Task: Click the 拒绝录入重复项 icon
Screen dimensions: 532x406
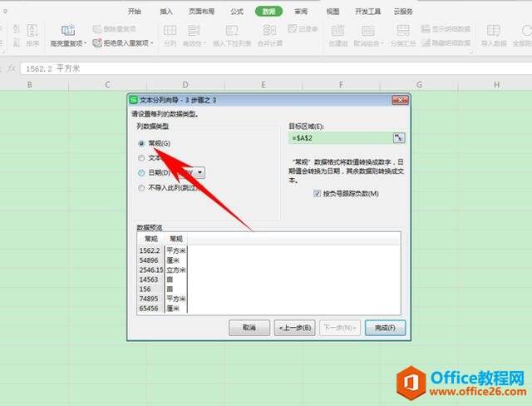Action: coord(97,43)
